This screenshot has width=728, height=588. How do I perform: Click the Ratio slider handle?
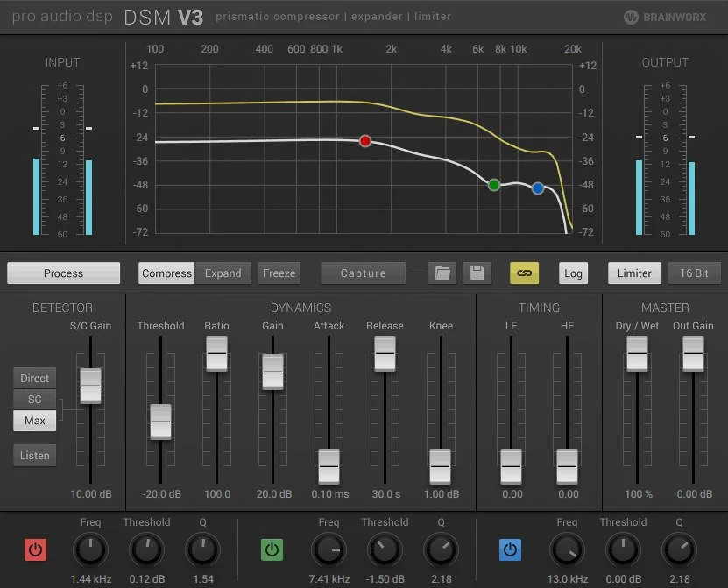coord(216,354)
